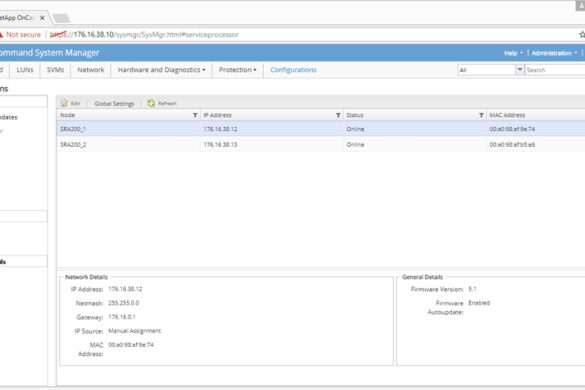Click the Global Settings button
This screenshot has width=585, height=390.
tap(114, 103)
